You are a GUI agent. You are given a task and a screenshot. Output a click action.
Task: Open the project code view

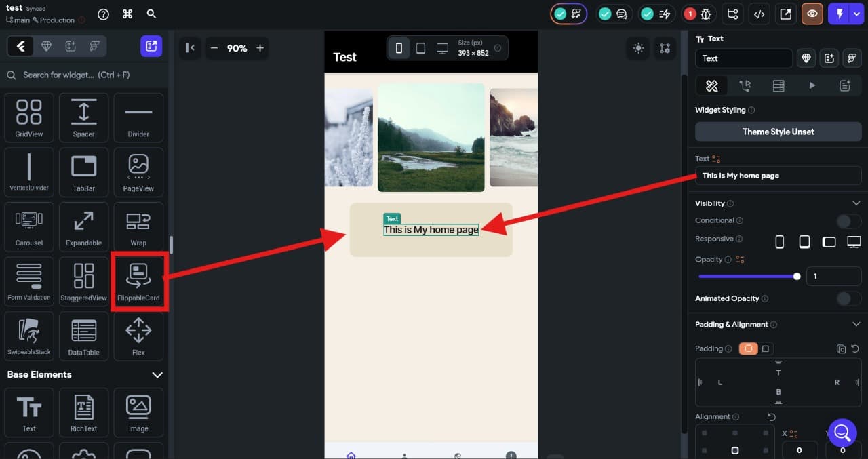click(x=757, y=14)
